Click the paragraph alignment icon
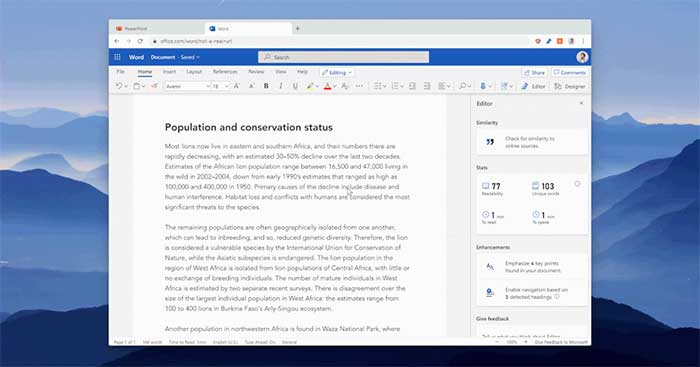The image size is (700, 367). pos(442,86)
